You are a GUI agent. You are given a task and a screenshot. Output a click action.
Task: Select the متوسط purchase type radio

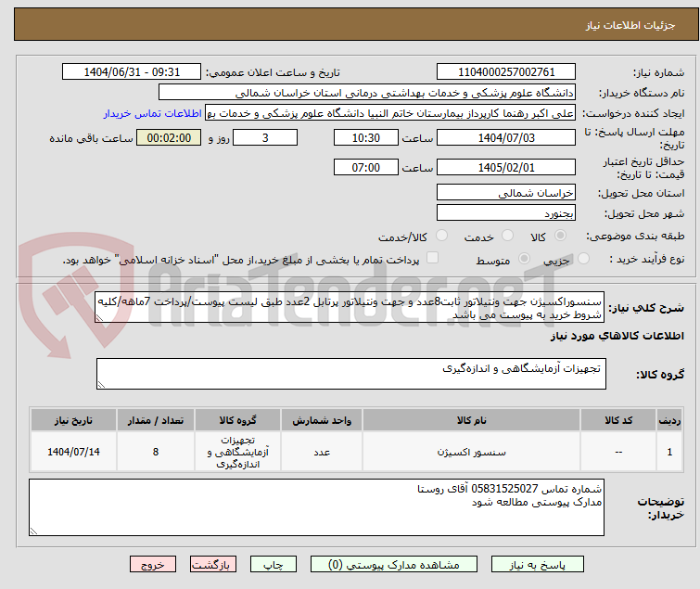tap(524, 259)
